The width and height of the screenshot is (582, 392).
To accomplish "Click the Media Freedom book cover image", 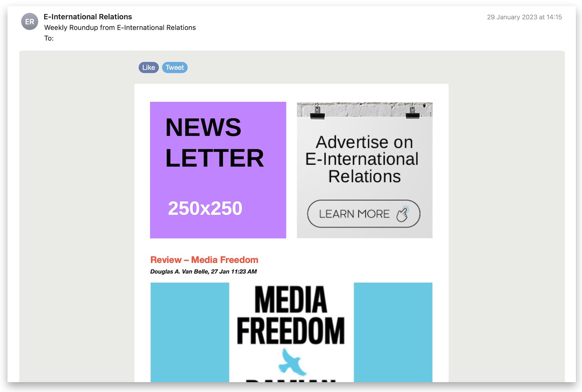I will click(x=291, y=332).
